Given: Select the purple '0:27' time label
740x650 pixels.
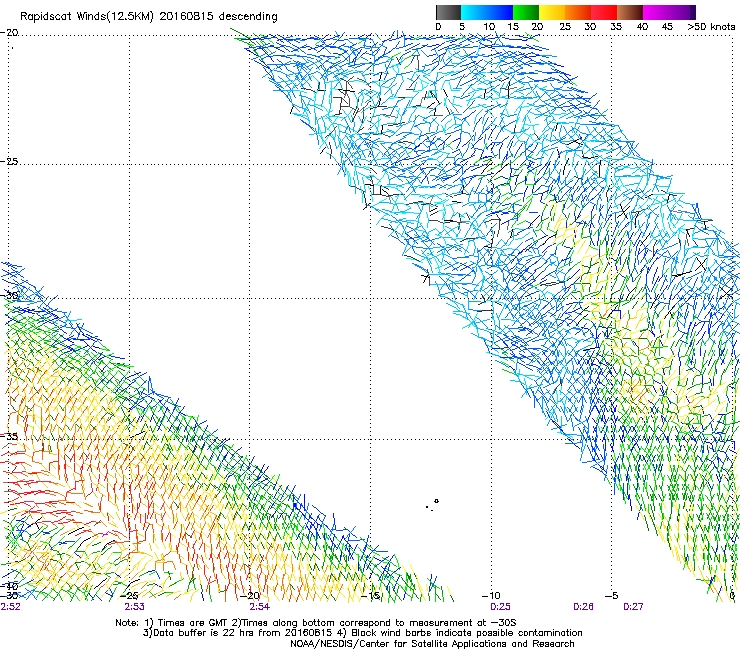Looking at the screenshot, I should click(633, 607).
